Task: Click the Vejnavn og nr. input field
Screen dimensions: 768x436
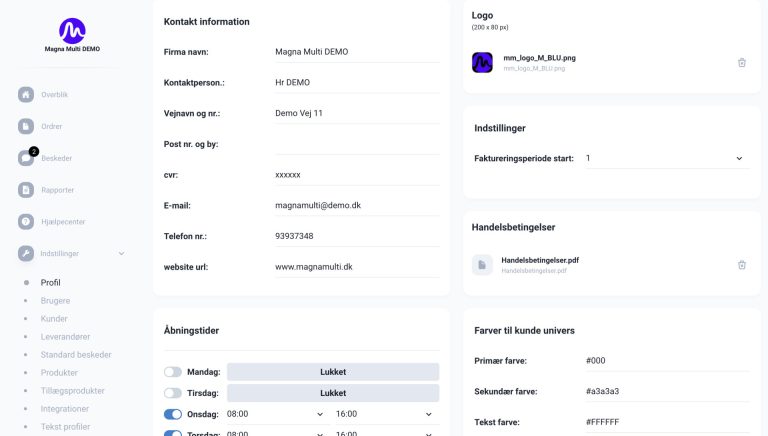Action: coord(357,113)
